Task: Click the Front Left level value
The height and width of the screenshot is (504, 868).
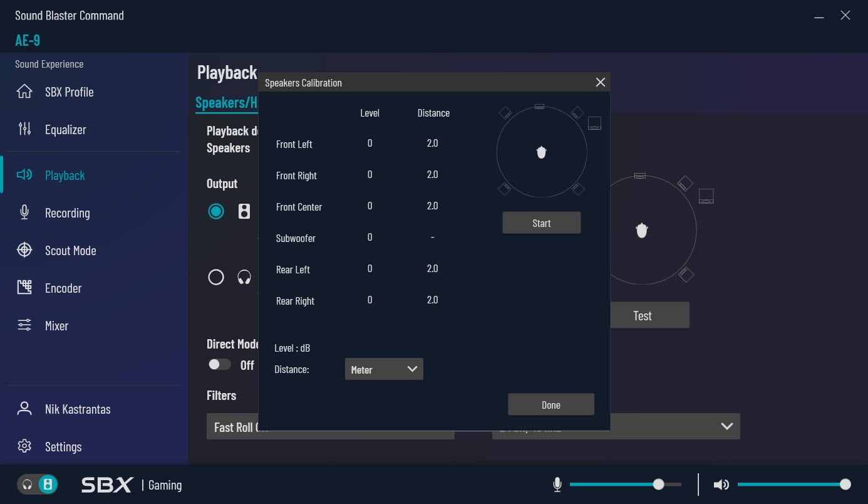Action: click(x=369, y=143)
